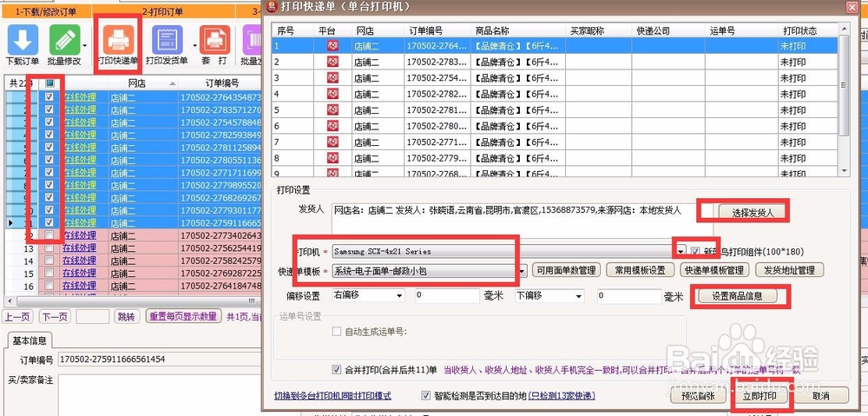Toggle the 菜鸟打印组件 checkbox
The image size is (868, 416).
tap(696, 251)
